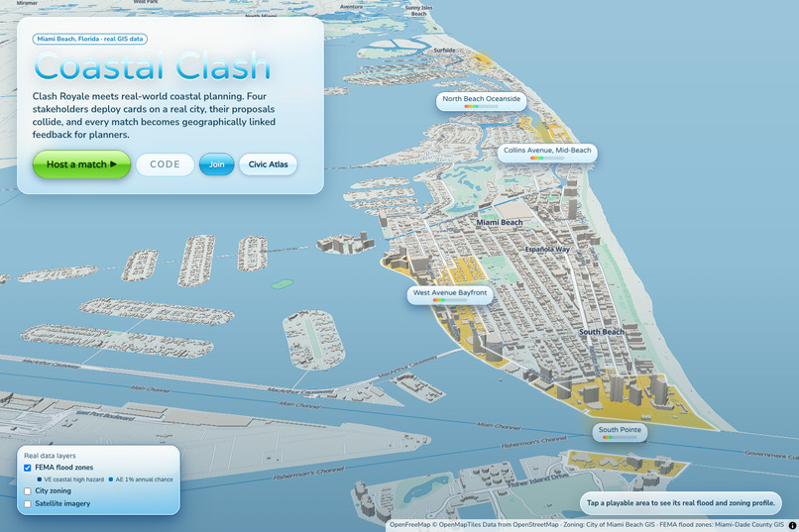Click the AE 1% annual chance legend entry
799x532 pixels.
(x=141, y=479)
